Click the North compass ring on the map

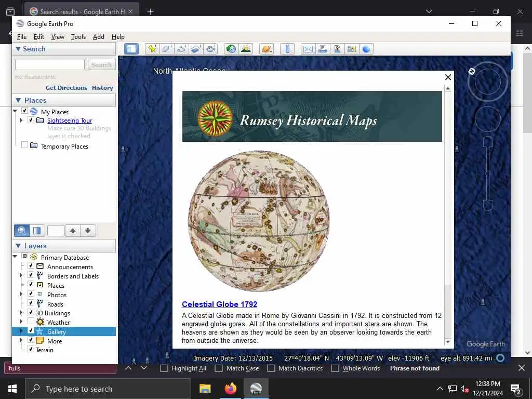tap(487, 82)
